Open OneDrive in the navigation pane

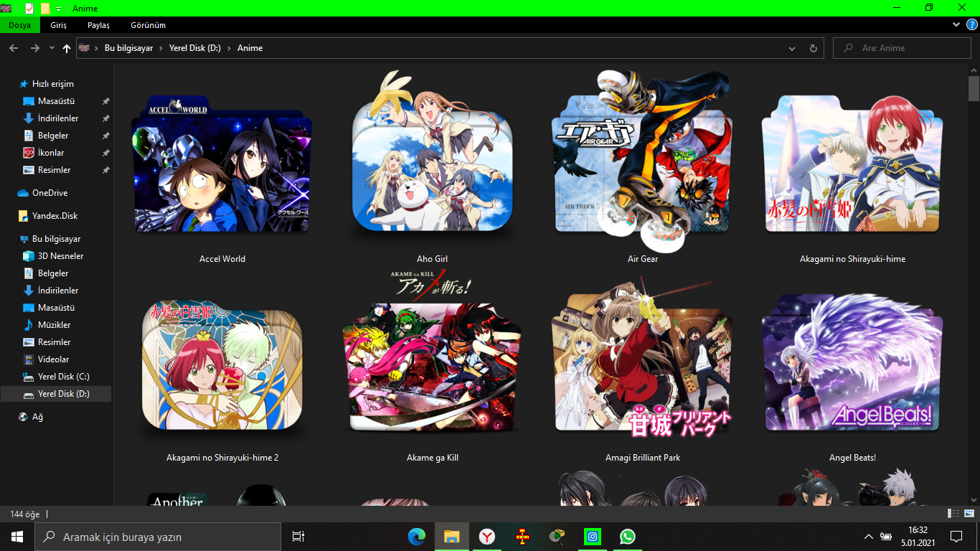pos(50,193)
